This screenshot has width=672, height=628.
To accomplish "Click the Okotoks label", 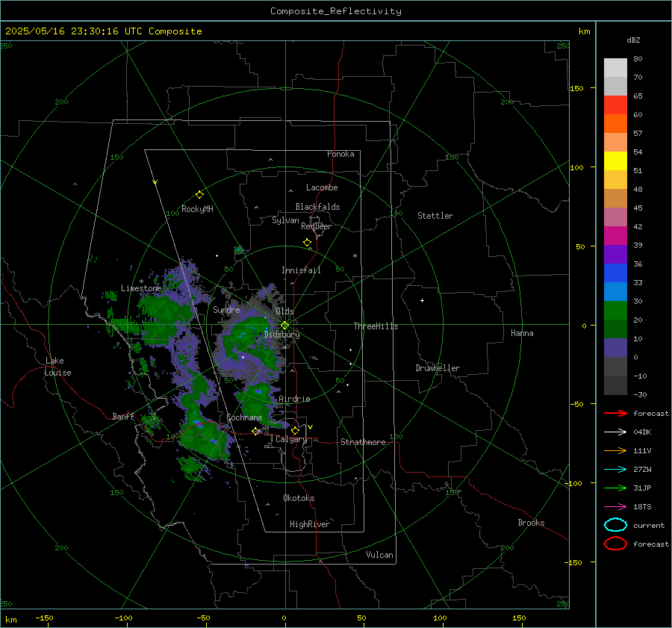I will [x=299, y=498].
